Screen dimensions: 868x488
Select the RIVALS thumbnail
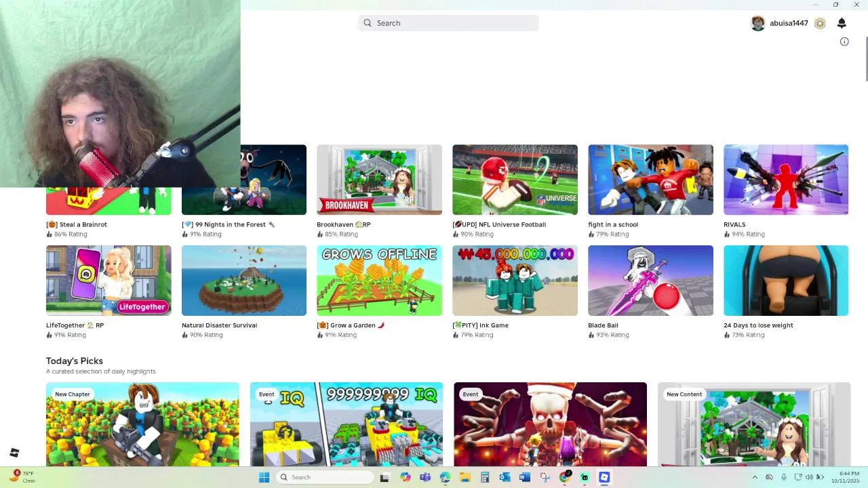[x=786, y=180]
